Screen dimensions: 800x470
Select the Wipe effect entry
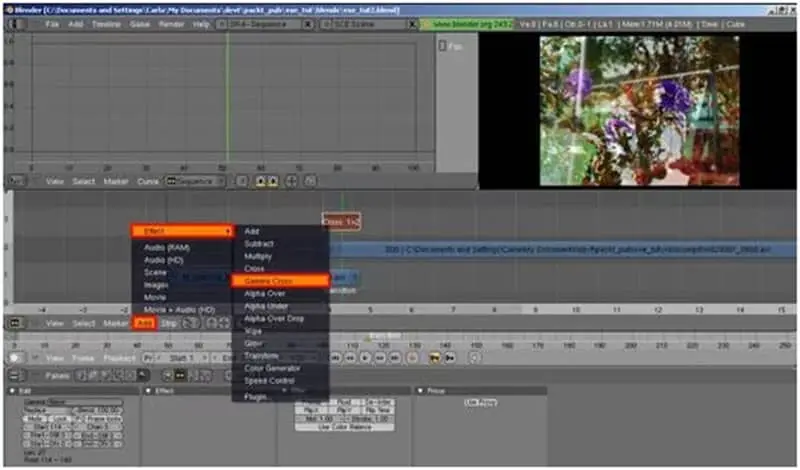click(x=253, y=331)
